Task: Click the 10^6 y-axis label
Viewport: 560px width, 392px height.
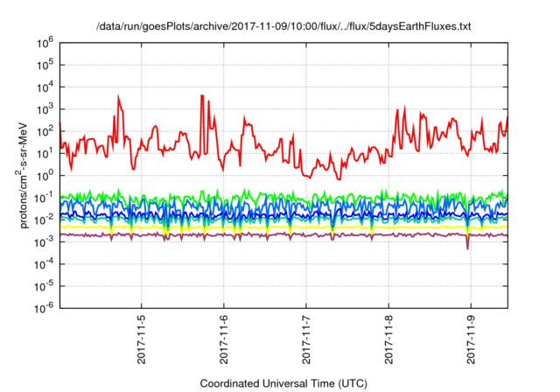Action: 45,44
